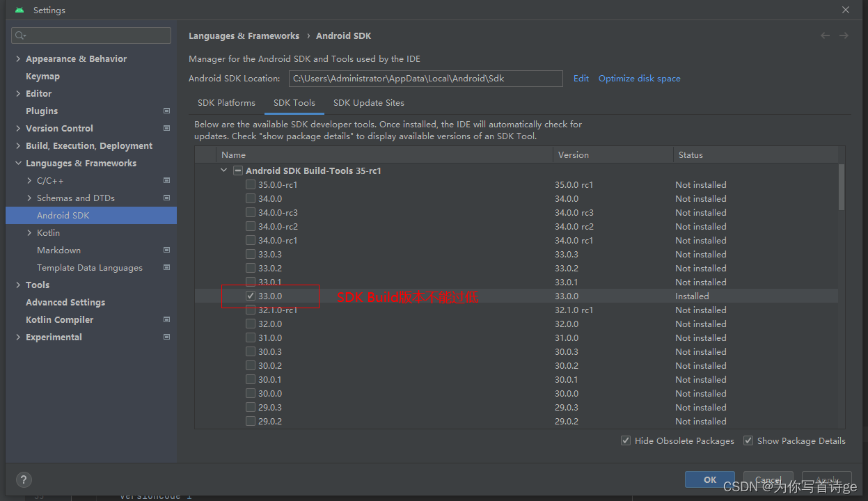Toggle Android SDK Build-Tools group checkbox
The width and height of the screenshot is (868, 501).
pyautogui.click(x=238, y=170)
